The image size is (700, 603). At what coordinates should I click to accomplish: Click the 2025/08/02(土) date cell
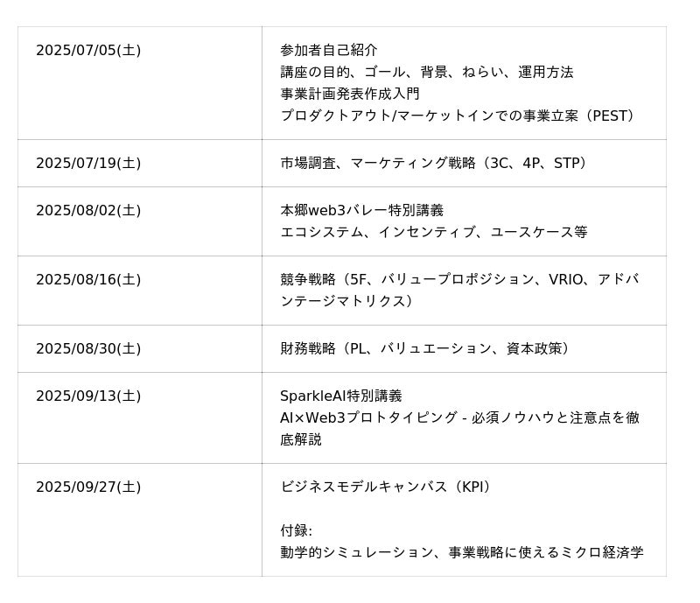click(88, 211)
